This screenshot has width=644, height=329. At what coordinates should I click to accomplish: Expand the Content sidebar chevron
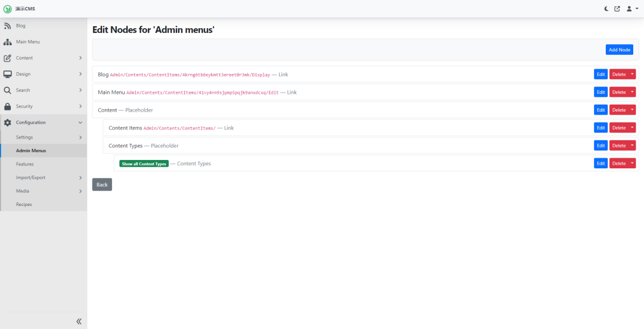click(x=80, y=58)
